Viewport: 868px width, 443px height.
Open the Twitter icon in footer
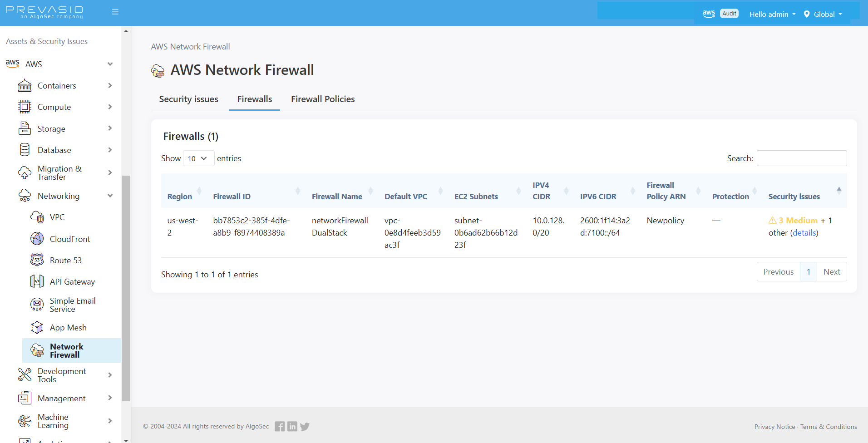[305, 426]
